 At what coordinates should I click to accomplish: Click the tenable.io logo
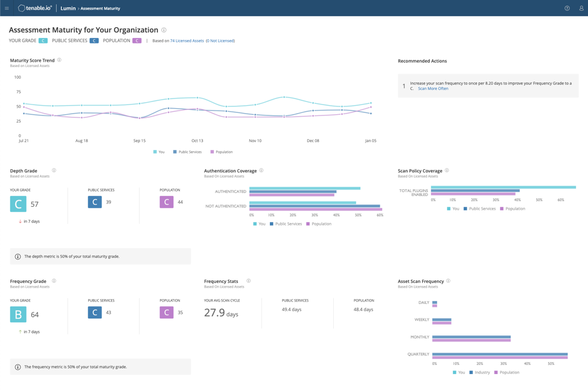(x=35, y=8)
